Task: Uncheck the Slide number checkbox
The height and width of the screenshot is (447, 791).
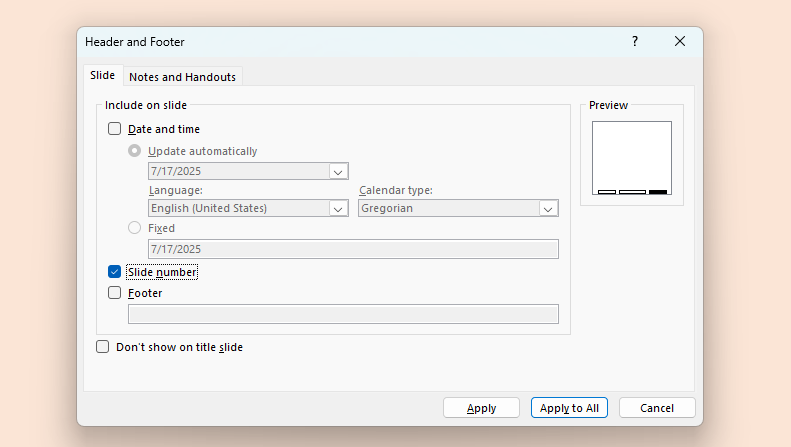Action: point(115,272)
